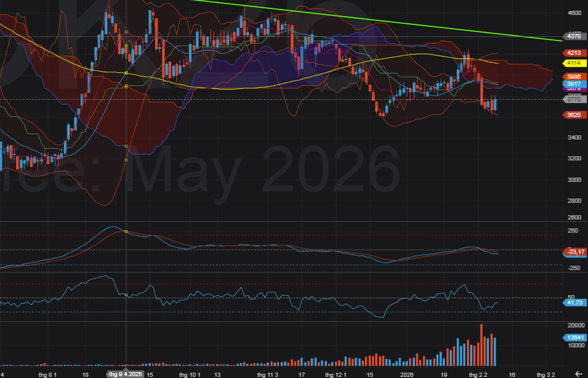Click the tallest red volume bar
The image size is (588, 378).
[x=481, y=346]
